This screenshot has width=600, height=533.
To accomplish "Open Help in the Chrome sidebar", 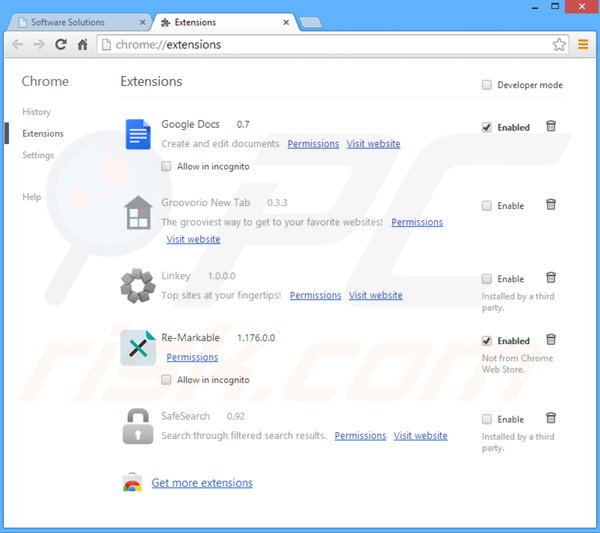I will [31, 197].
